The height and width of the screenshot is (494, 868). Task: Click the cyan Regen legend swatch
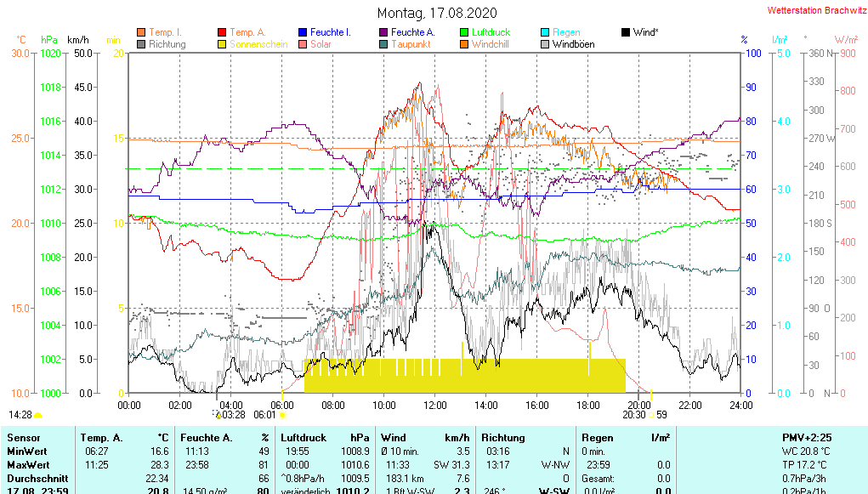[545, 32]
